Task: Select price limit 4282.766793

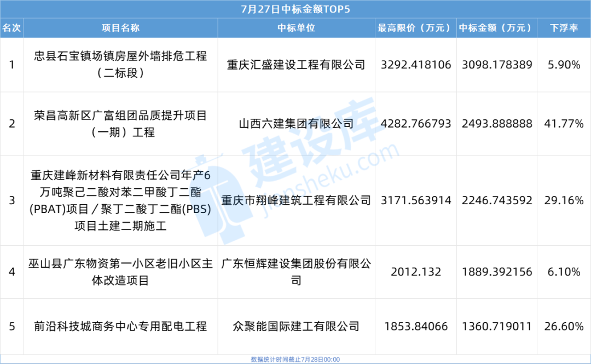Action: pyautogui.click(x=416, y=124)
